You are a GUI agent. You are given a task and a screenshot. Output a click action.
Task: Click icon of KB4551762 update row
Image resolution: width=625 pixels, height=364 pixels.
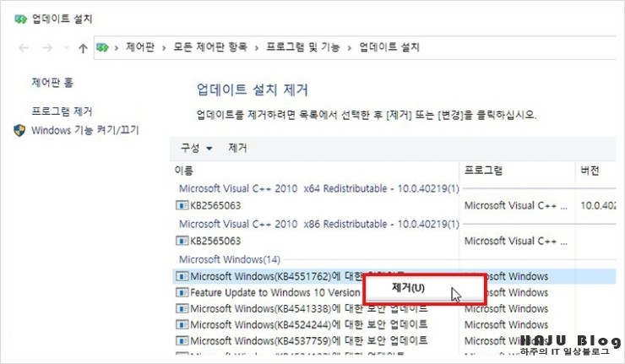(182, 276)
